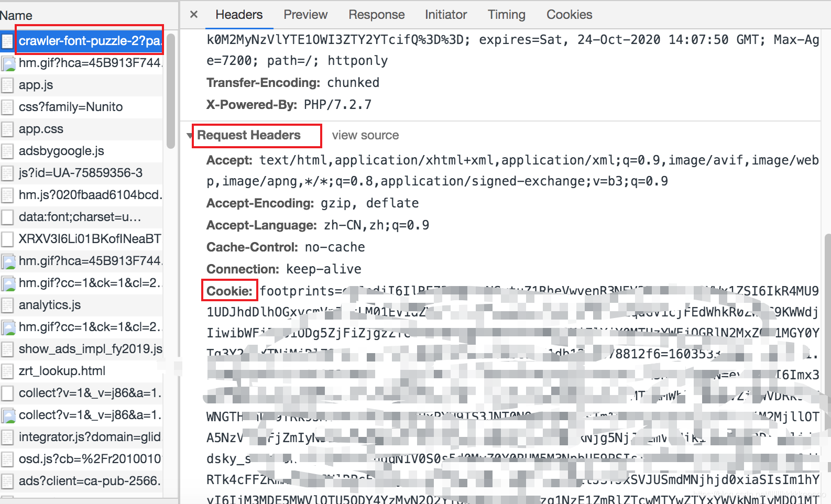The image size is (831, 504).
Task: Click the file icon beside analytics.js
Action: point(7,305)
